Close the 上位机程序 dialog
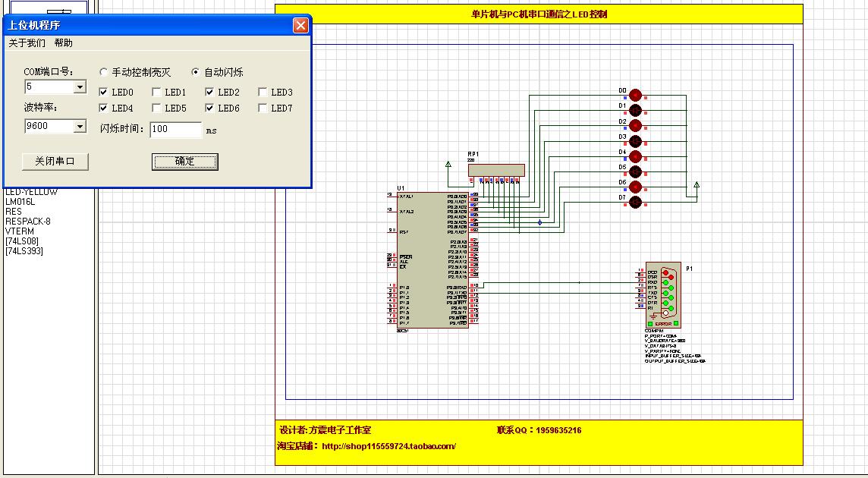 (x=300, y=25)
